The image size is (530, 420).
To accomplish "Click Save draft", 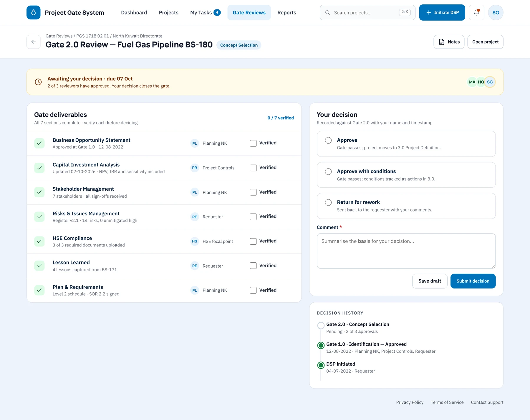I will point(430,281).
